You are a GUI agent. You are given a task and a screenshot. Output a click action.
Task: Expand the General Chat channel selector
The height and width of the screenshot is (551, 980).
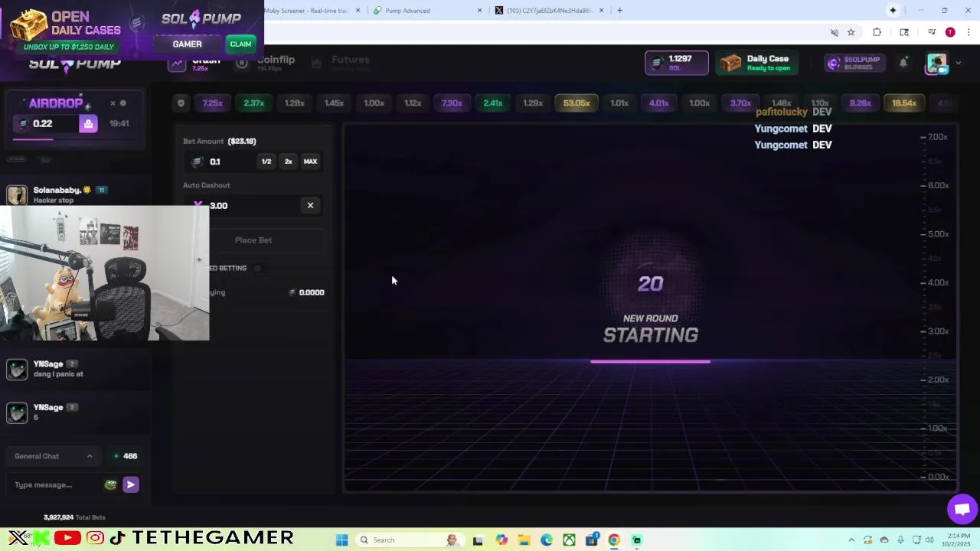click(x=53, y=456)
